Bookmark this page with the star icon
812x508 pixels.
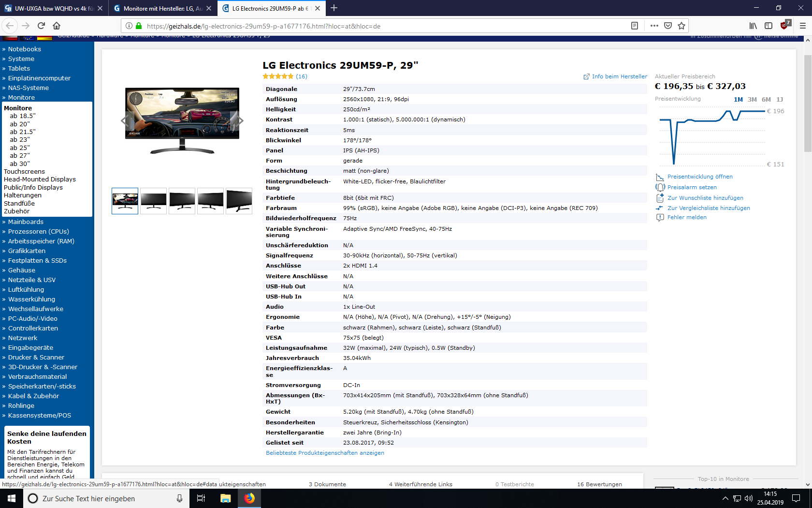681,26
